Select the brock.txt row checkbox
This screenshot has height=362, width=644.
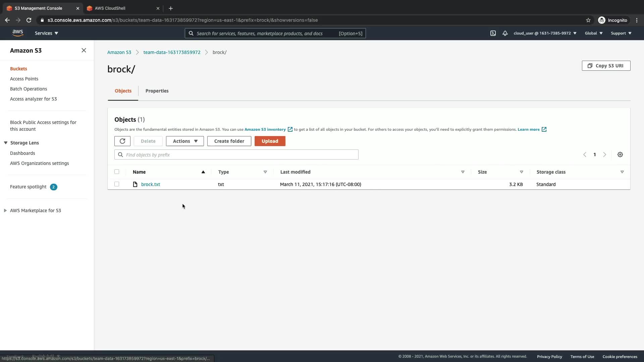click(x=117, y=184)
